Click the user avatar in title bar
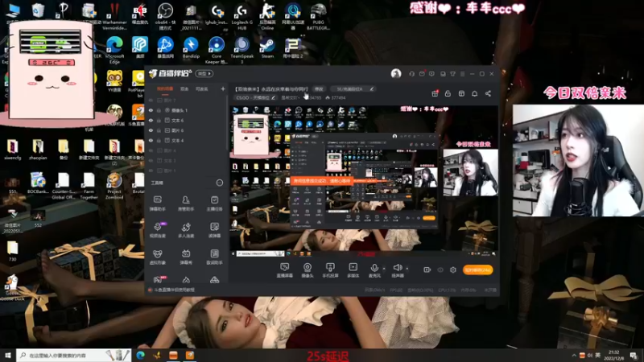This screenshot has width=644, height=362. (396, 74)
